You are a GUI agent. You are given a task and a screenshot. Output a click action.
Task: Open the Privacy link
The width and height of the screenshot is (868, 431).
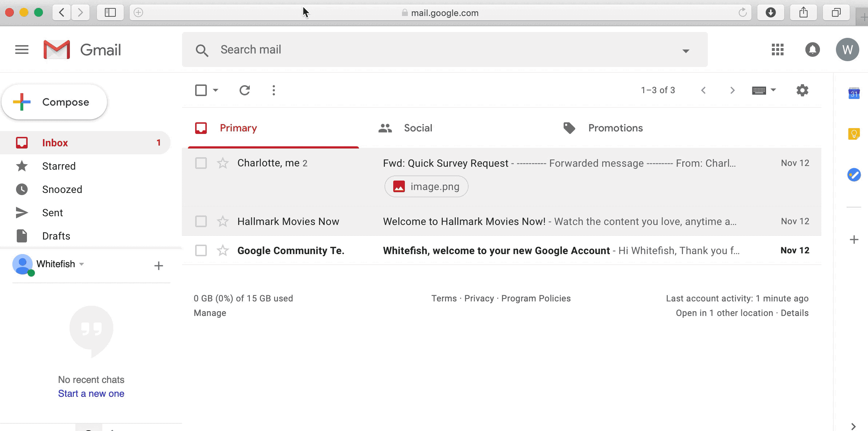coord(479,298)
